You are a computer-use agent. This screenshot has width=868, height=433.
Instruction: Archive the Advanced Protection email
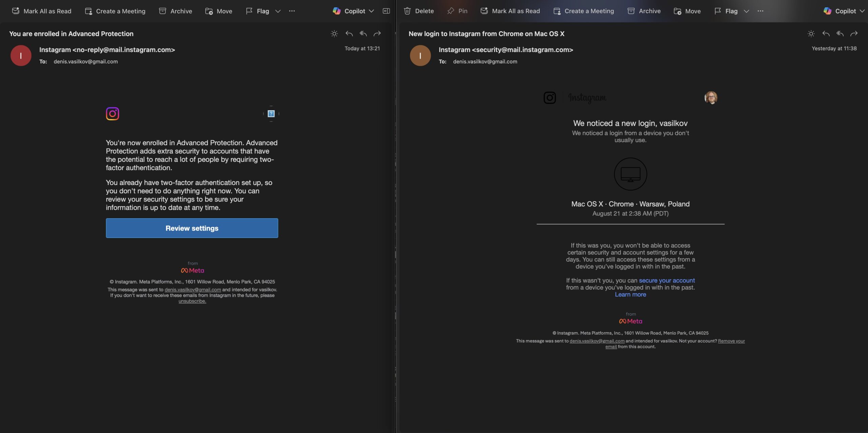[x=176, y=11]
